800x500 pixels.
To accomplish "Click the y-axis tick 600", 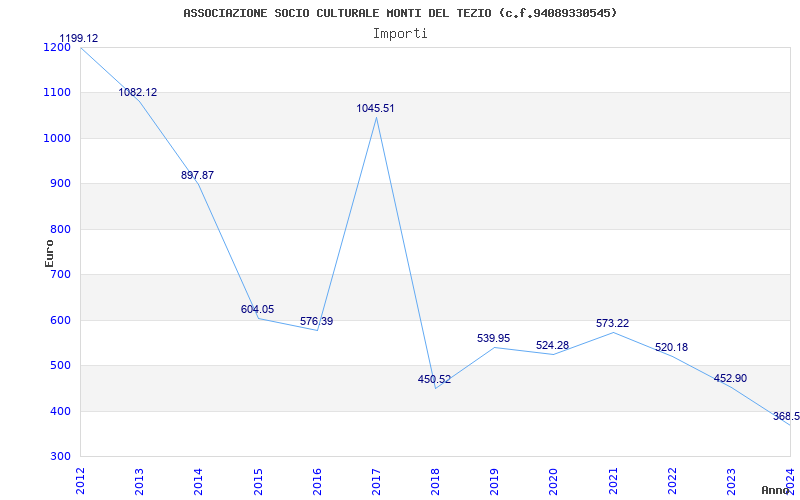I will pyautogui.click(x=60, y=320).
